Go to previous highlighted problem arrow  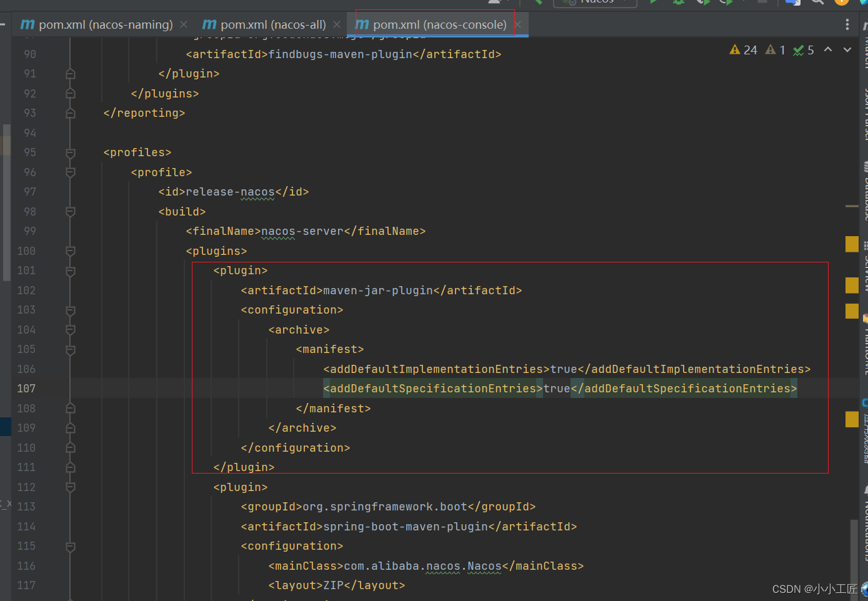pyautogui.click(x=828, y=49)
